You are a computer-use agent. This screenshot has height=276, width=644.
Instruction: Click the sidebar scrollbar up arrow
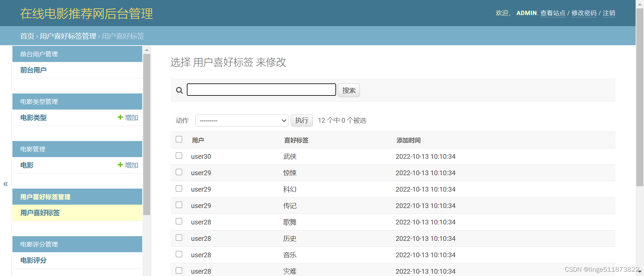point(147,50)
